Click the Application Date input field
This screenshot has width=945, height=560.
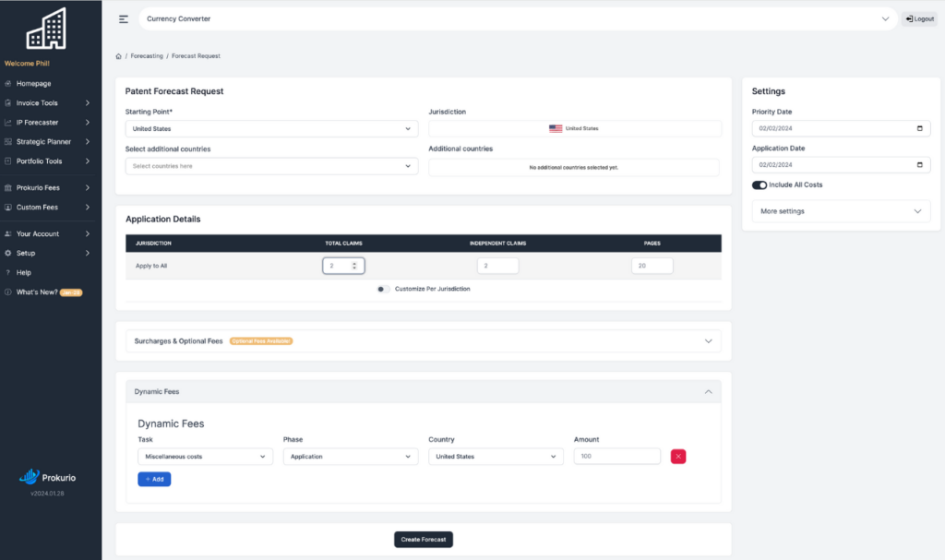pyautogui.click(x=841, y=164)
